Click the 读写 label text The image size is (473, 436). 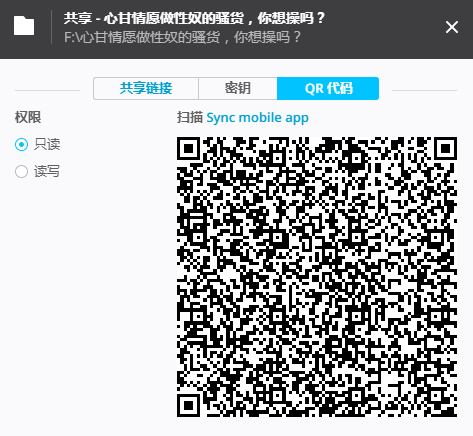(47, 171)
